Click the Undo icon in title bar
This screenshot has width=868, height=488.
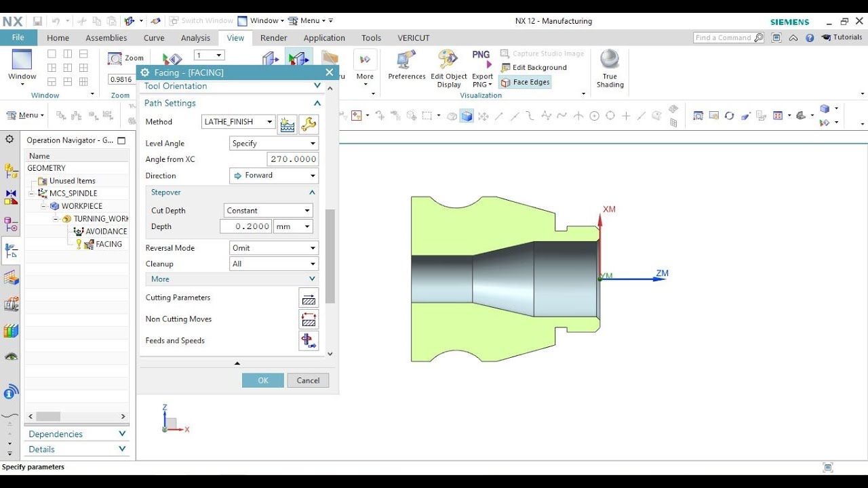coord(56,21)
